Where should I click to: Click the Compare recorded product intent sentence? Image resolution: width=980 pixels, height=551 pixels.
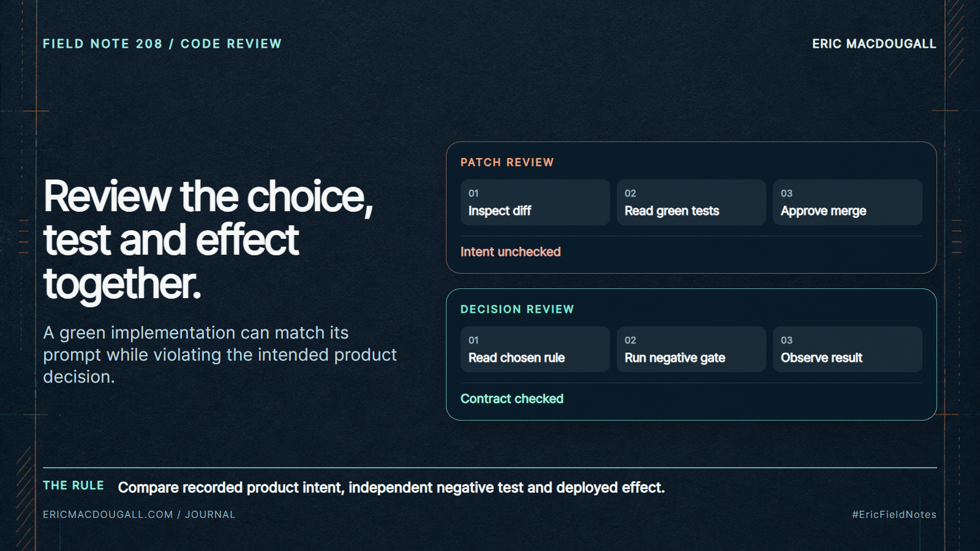coord(391,487)
